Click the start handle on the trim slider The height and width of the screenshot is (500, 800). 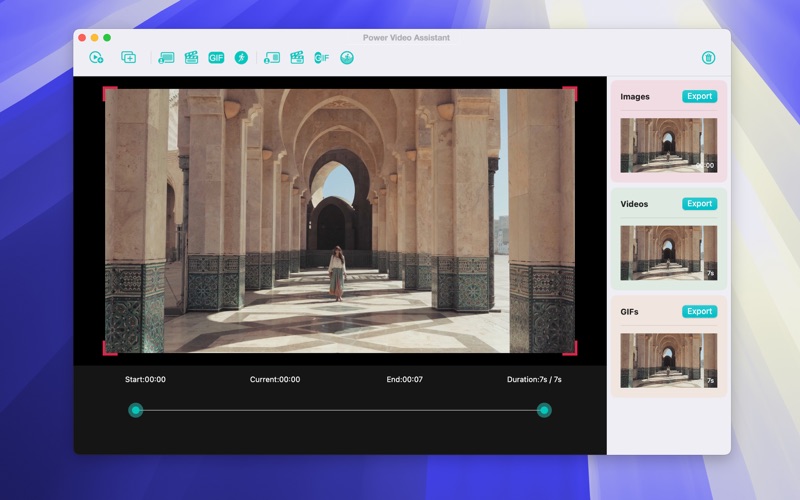click(136, 410)
